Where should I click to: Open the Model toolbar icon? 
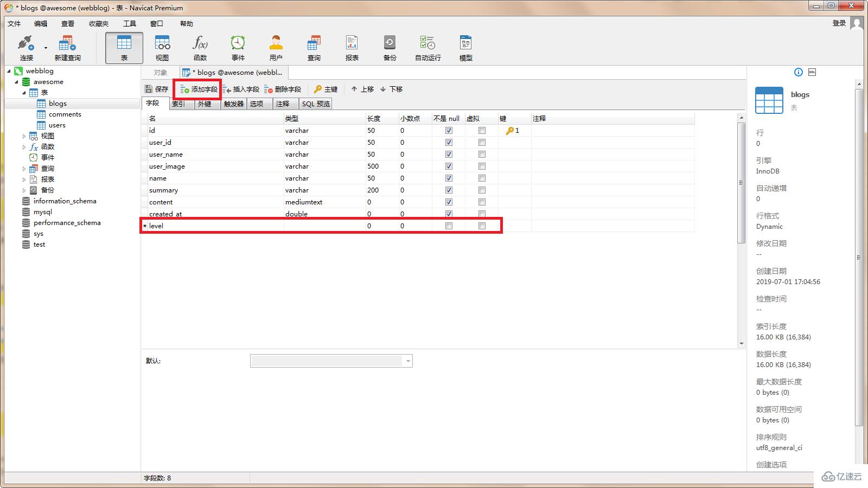[466, 48]
